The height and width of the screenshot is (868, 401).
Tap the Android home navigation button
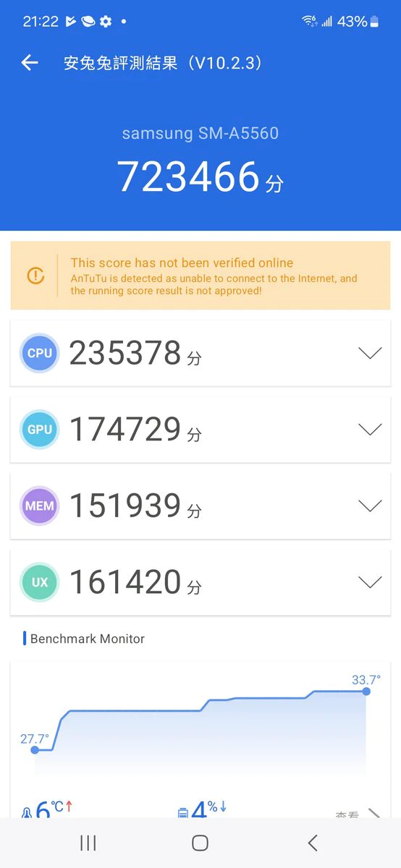(200, 842)
